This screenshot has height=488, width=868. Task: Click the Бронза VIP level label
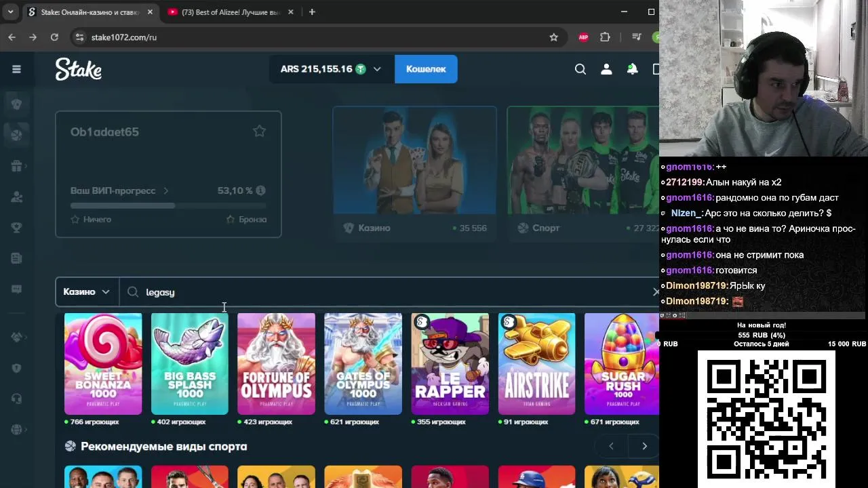252,220
